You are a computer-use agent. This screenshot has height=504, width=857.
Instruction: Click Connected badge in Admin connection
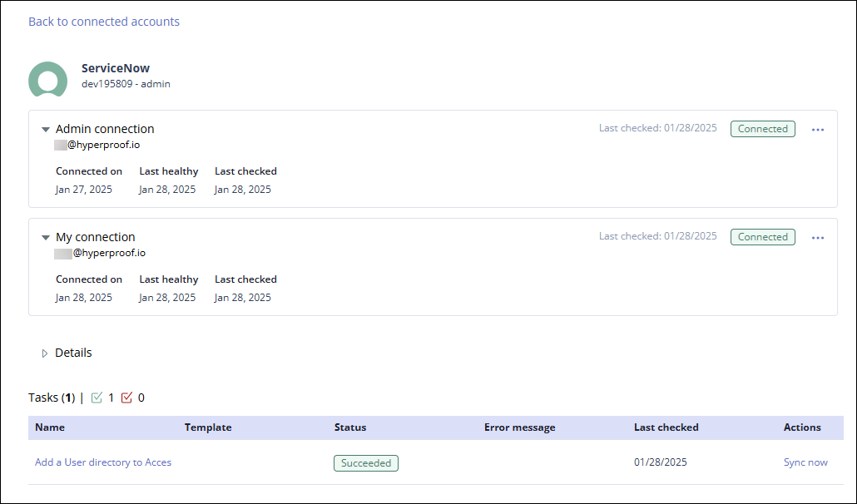(762, 129)
